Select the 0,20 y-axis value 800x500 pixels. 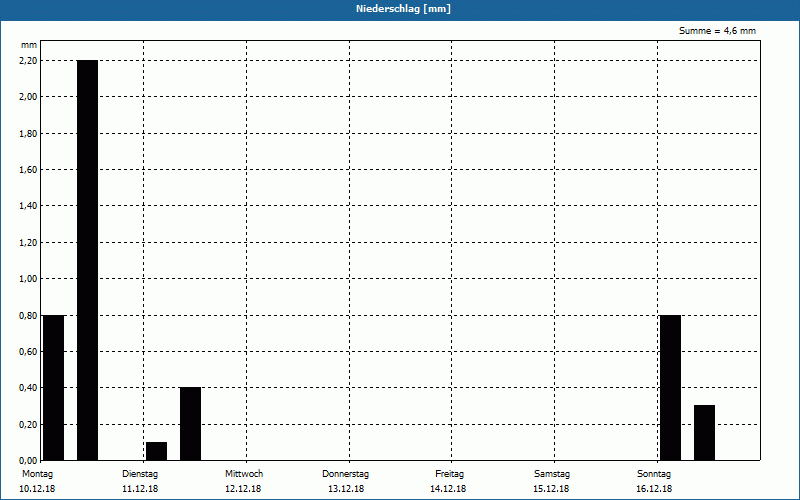click(28, 425)
